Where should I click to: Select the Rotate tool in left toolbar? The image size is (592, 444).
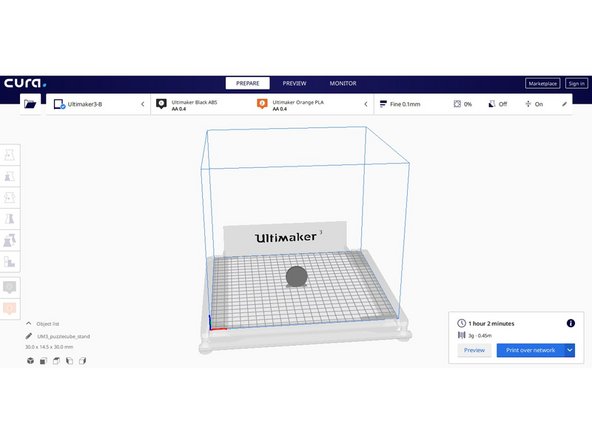tap(9, 197)
